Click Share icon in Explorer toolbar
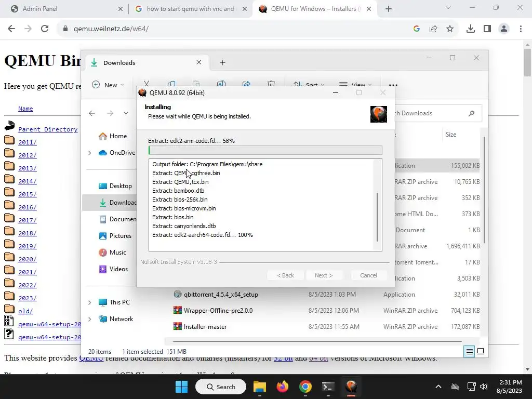 click(246, 84)
